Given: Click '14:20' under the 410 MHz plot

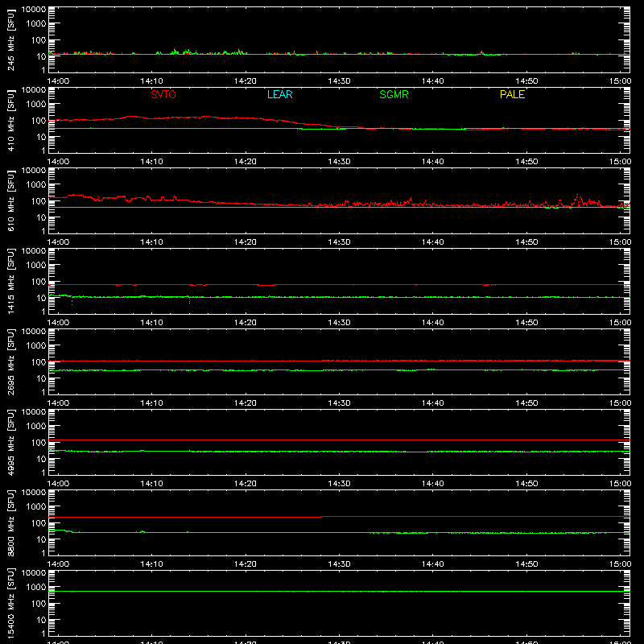Looking at the screenshot, I should pyautogui.click(x=246, y=162).
